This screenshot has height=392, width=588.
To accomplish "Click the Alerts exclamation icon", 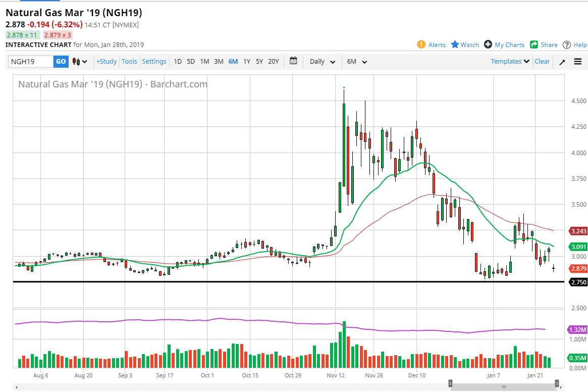I will coord(421,44).
